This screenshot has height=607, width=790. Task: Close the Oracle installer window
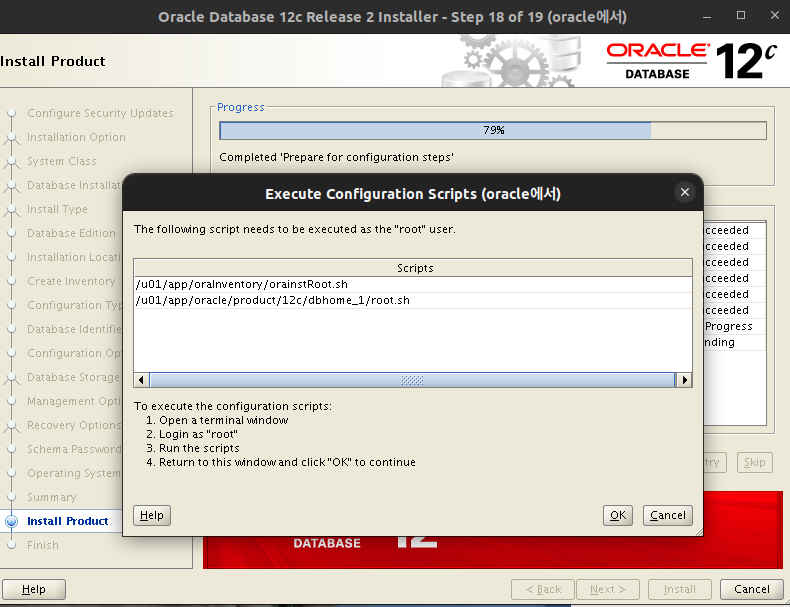click(775, 16)
